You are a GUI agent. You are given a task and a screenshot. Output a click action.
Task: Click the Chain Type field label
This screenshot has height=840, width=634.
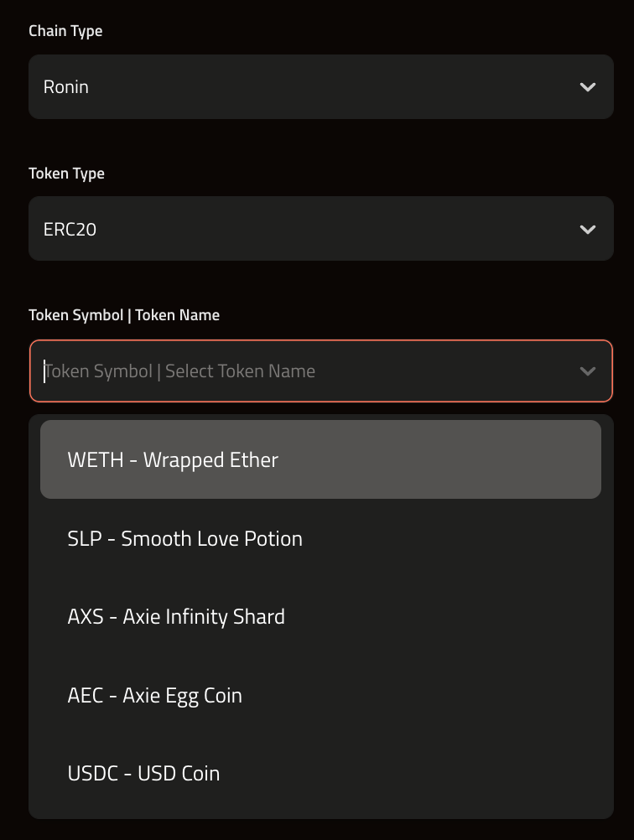(x=65, y=30)
